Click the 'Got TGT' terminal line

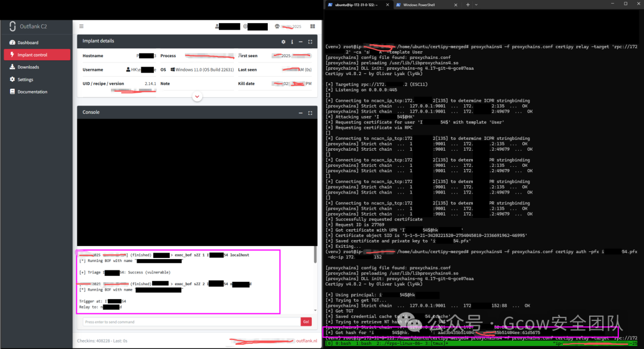tap(340, 311)
